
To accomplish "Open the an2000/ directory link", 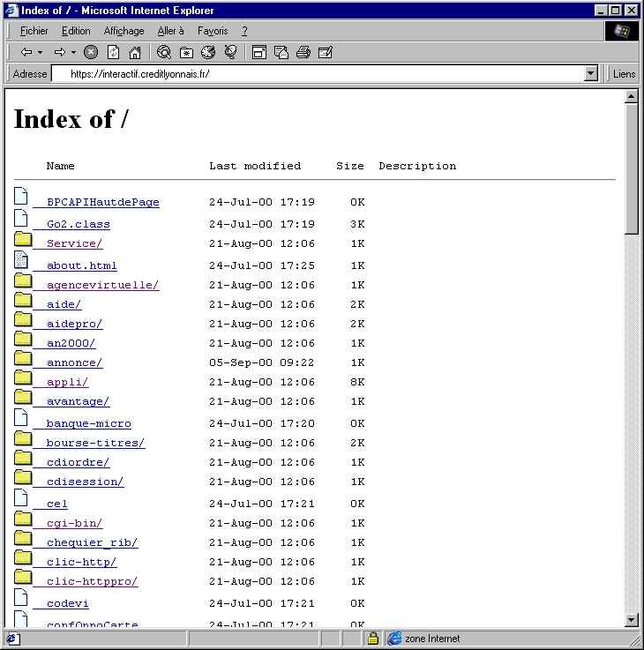I will pyautogui.click(x=71, y=344).
